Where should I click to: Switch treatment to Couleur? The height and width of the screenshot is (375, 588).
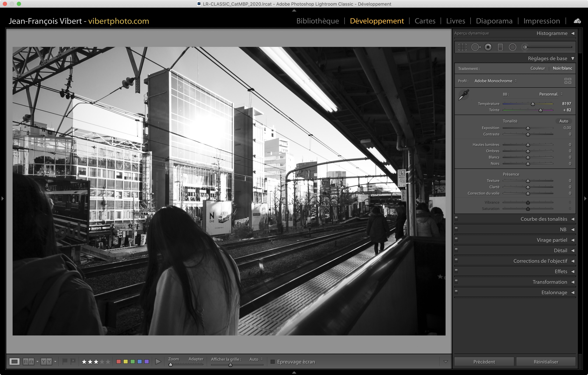pyautogui.click(x=537, y=68)
